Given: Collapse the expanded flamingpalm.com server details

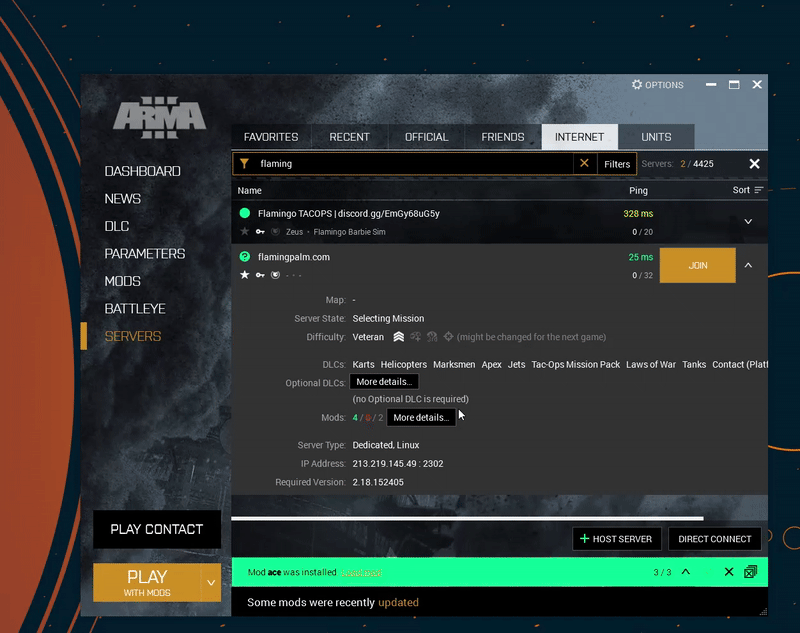Looking at the screenshot, I should (x=748, y=265).
